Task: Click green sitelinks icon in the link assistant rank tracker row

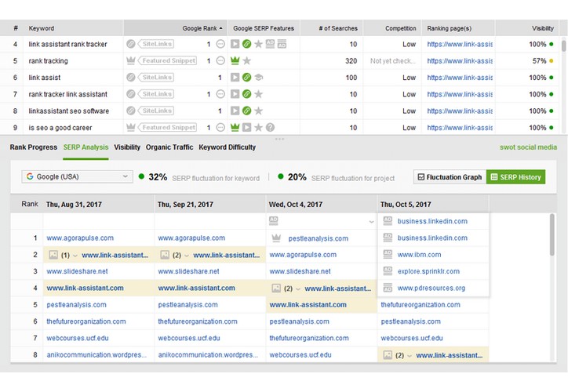Action: (246, 44)
